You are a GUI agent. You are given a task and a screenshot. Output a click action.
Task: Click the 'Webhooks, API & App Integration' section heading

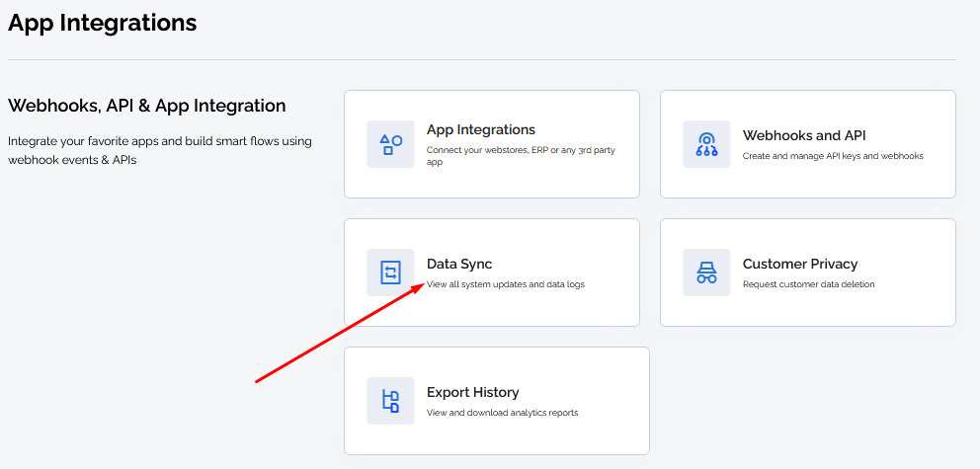coord(147,107)
